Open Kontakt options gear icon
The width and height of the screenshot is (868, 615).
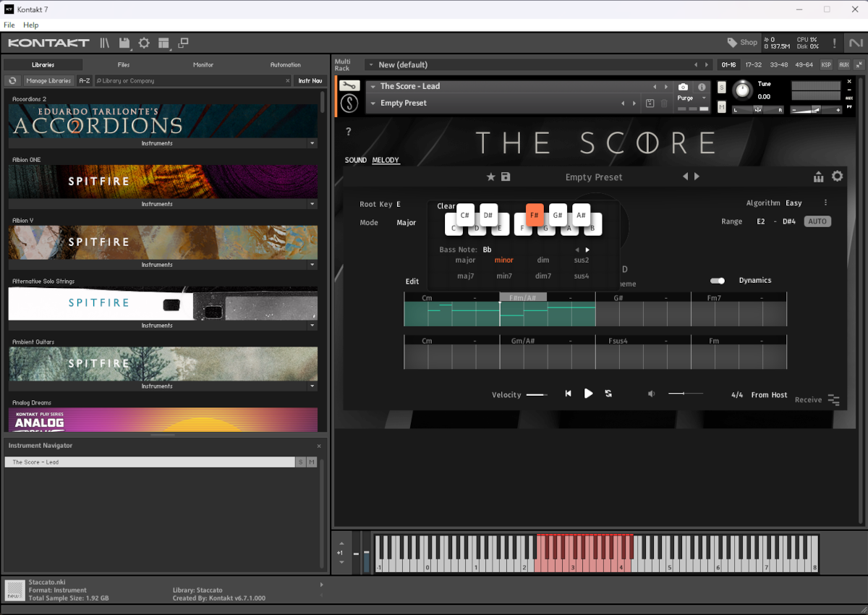[144, 43]
